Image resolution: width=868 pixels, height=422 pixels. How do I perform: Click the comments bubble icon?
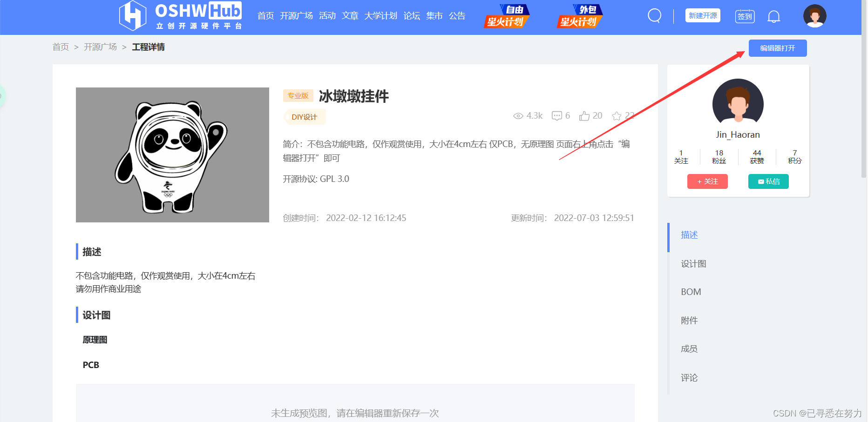[556, 116]
